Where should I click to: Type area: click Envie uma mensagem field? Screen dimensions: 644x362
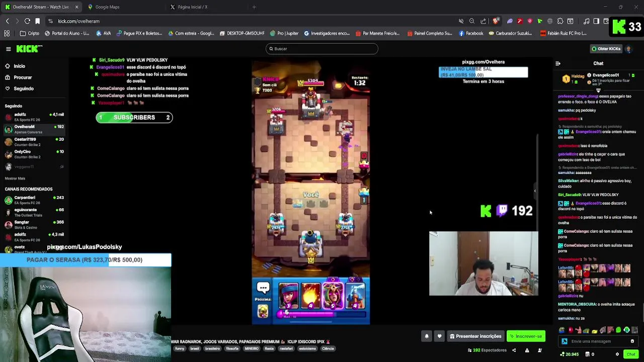click(x=598, y=341)
